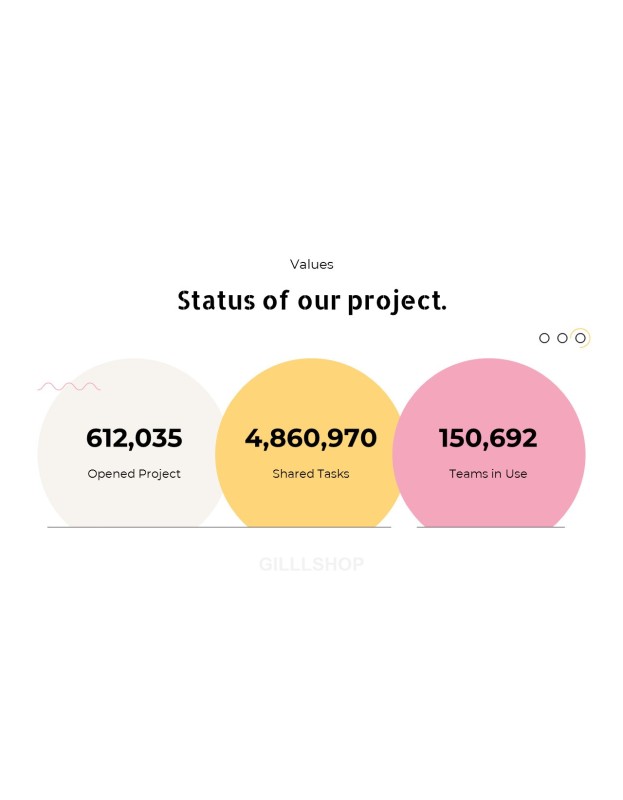This screenshot has height=800, width=623.
Task: Click the pink wavy line decoration
Action: [x=69, y=386]
